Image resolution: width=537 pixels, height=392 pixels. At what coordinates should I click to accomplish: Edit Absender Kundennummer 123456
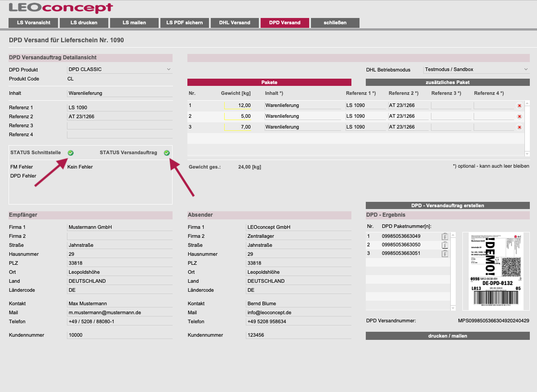click(x=299, y=335)
